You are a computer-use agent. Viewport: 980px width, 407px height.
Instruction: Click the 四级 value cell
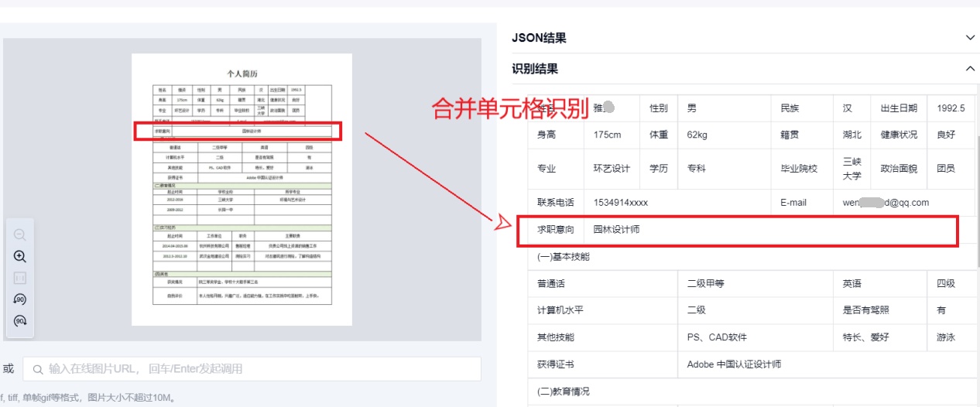tap(951, 284)
